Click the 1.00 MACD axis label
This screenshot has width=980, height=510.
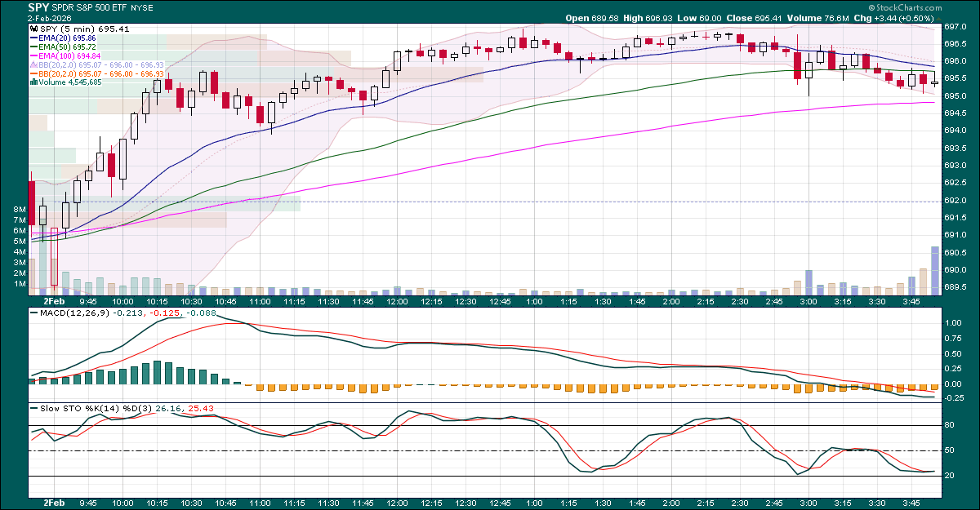pyautogui.click(x=954, y=323)
